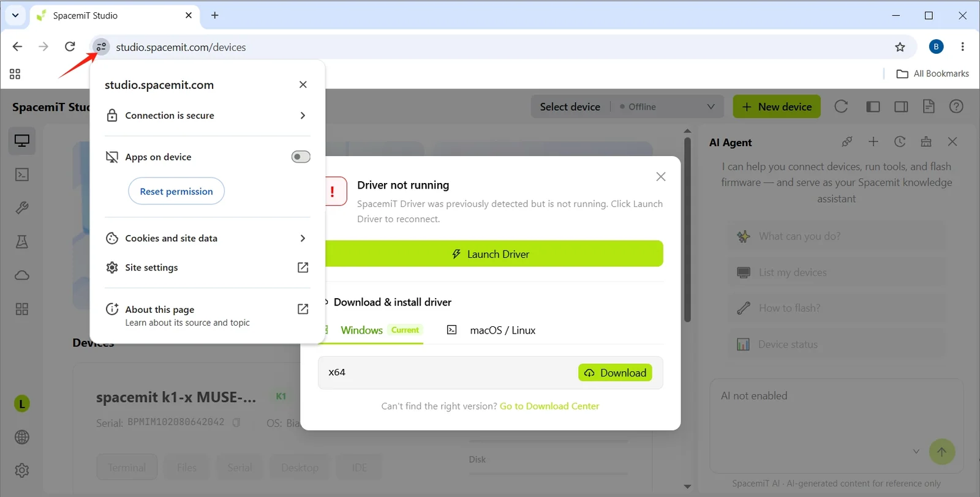Open Chrome profile avatar B

tap(936, 47)
